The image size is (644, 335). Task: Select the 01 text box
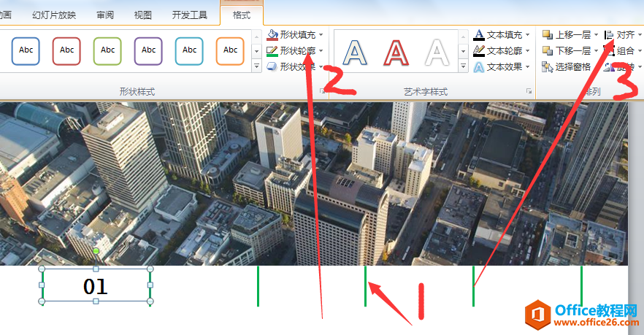[x=96, y=286]
